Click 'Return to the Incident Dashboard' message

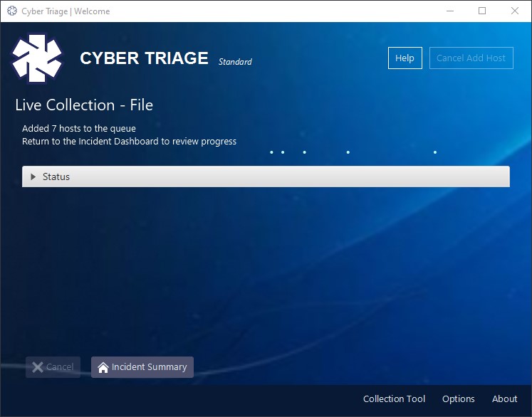tap(129, 142)
